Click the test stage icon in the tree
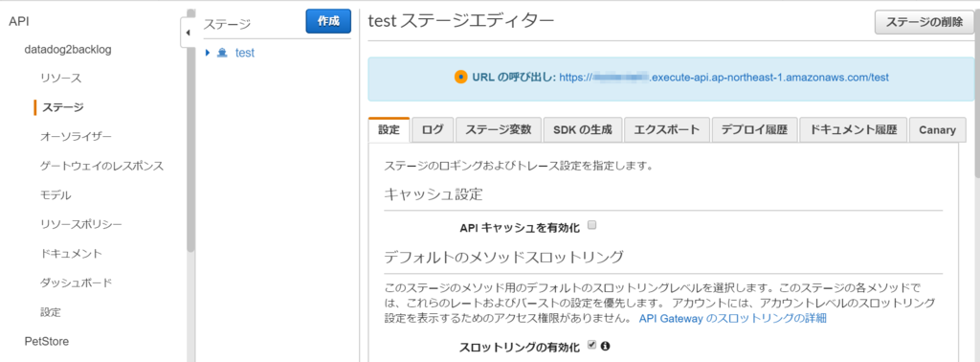This screenshot has width=980, height=362. click(x=222, y=53)
